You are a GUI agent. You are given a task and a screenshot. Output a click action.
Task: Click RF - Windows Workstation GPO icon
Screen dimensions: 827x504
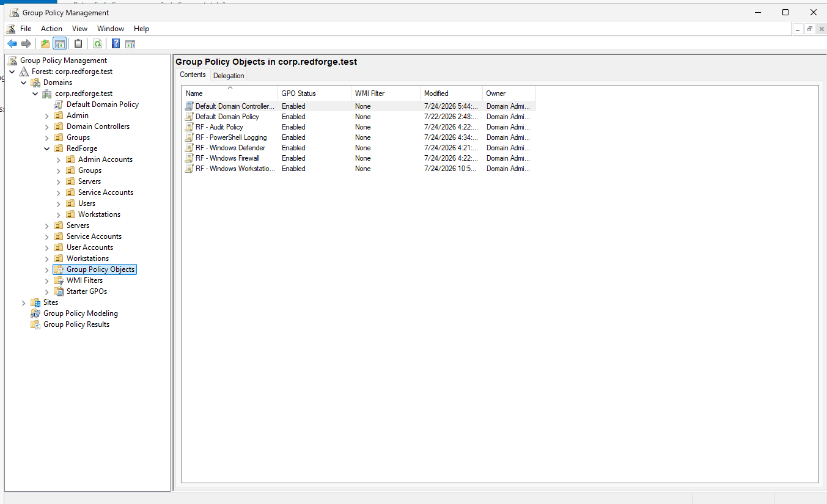[x=189, y=169]
